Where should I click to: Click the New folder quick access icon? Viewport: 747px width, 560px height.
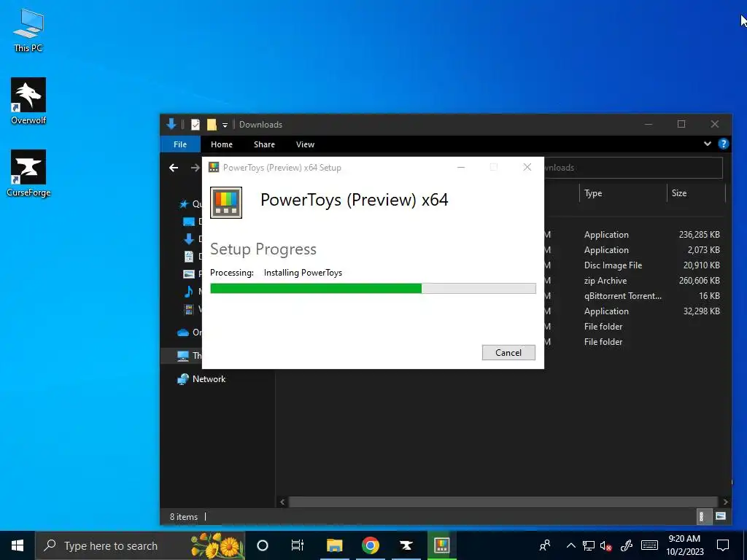coord(212,125)
